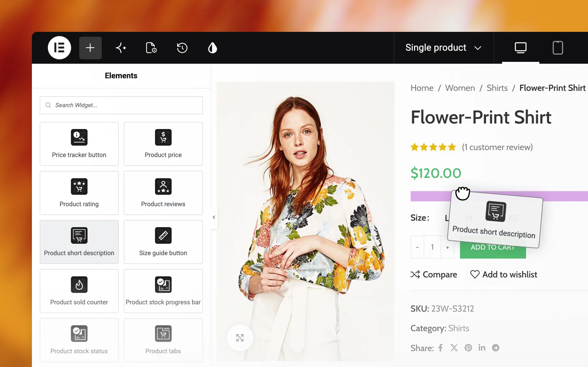
Task: Open the Women breadcrumb link
Action: 460,88
